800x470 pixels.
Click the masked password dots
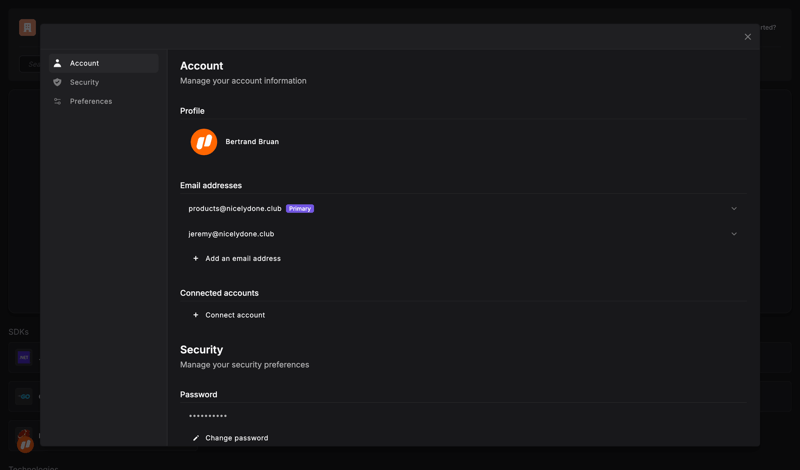tap(208, 416)
